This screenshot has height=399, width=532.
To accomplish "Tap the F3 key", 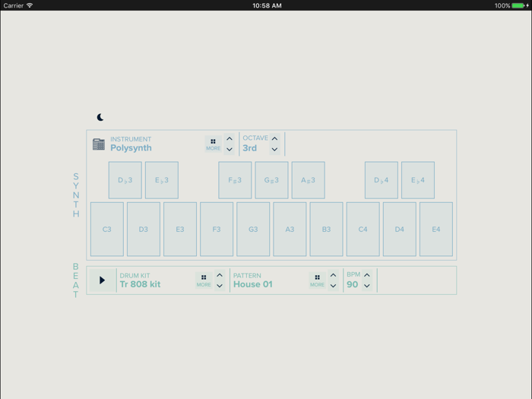I will click(x=217, y=230).
